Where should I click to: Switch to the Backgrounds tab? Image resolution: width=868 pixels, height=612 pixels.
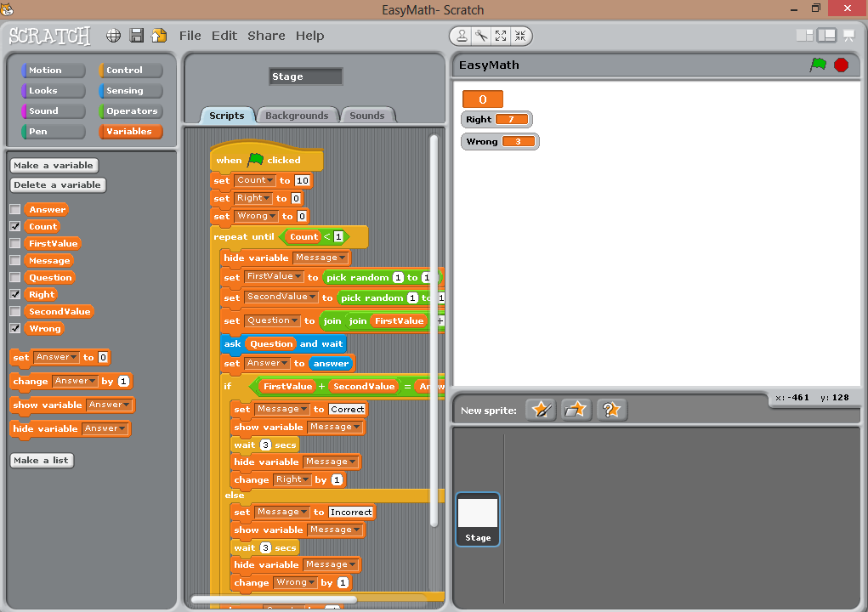[296, 116]
